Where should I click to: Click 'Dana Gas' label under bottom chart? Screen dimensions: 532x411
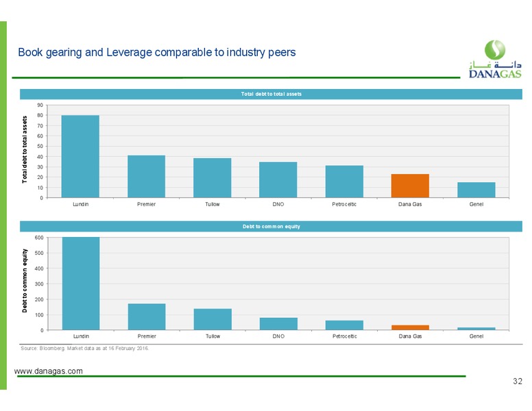coord(410,336)
